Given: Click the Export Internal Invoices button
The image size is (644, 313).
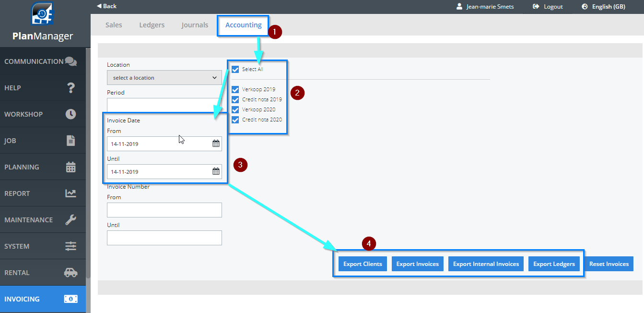Looking at the screenshot, I should (x=486, y=264).
